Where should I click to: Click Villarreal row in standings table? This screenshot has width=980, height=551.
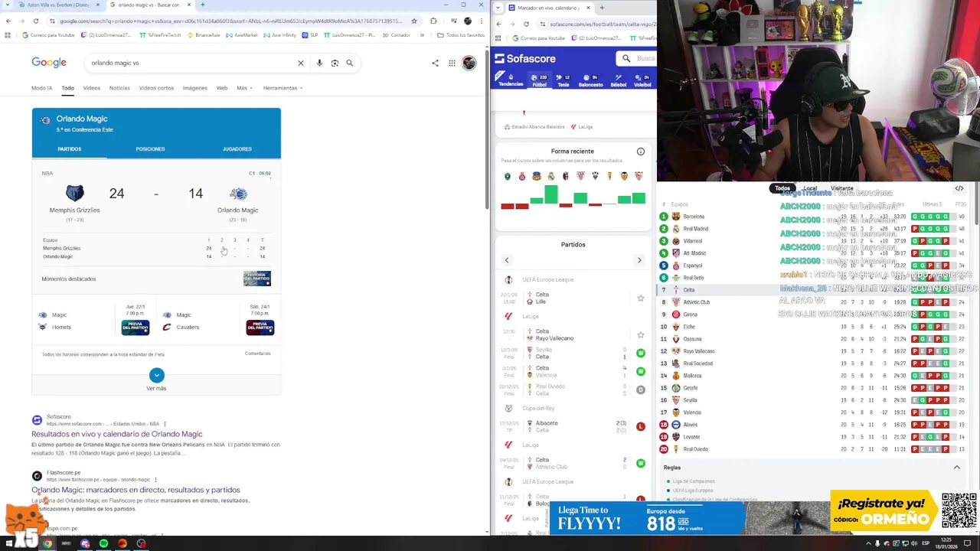point(813,241)
